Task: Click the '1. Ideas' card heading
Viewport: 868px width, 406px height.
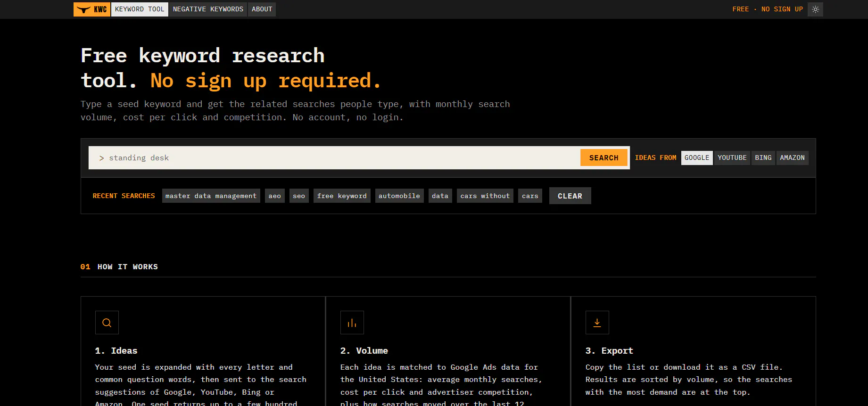Action: 116,351
